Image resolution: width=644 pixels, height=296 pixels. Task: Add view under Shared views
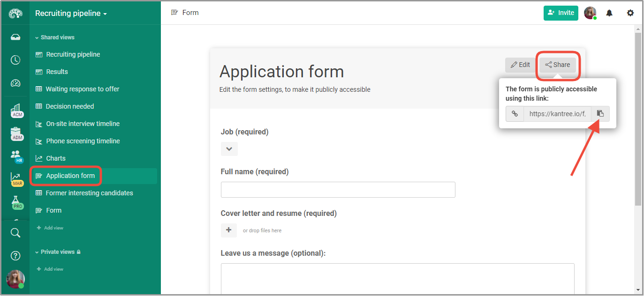pos(50,228)
